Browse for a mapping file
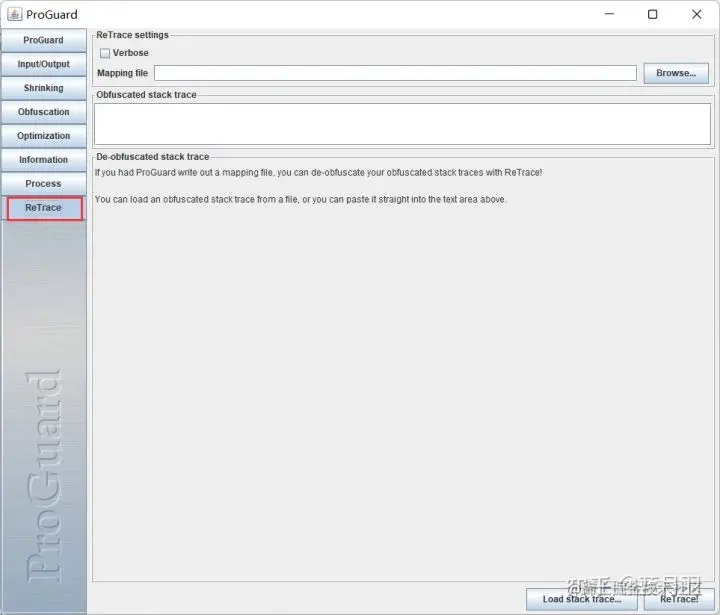720x615 pixels. coord(676,73)
